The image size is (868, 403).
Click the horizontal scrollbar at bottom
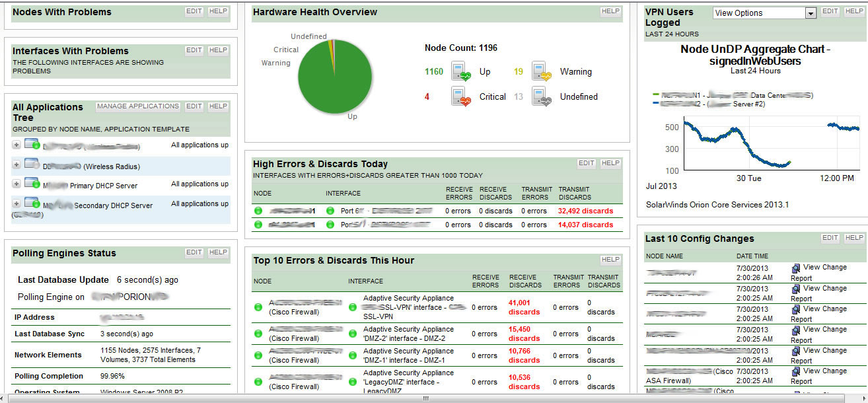pos(426,398)
